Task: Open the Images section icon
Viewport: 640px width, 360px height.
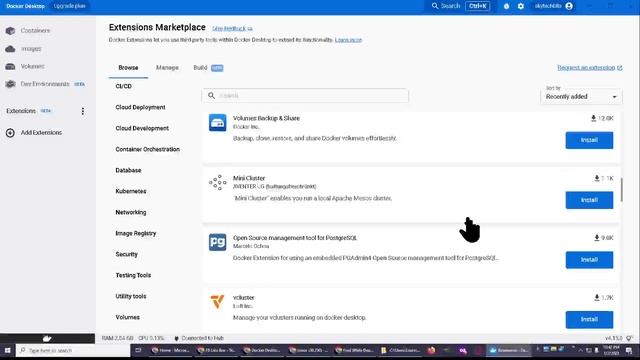Action: point(10,49)
